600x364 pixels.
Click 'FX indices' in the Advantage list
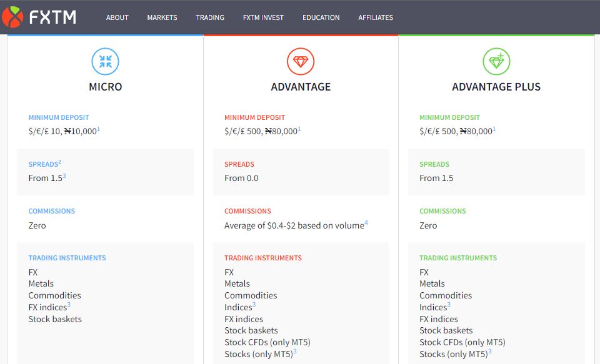click(x=244, y=319)
